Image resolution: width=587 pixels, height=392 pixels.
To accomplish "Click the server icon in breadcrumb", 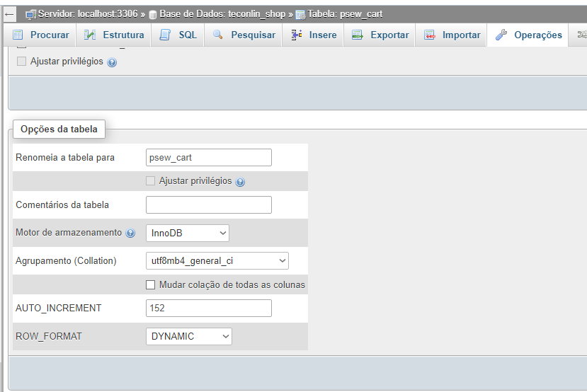I will pos(30,15).
